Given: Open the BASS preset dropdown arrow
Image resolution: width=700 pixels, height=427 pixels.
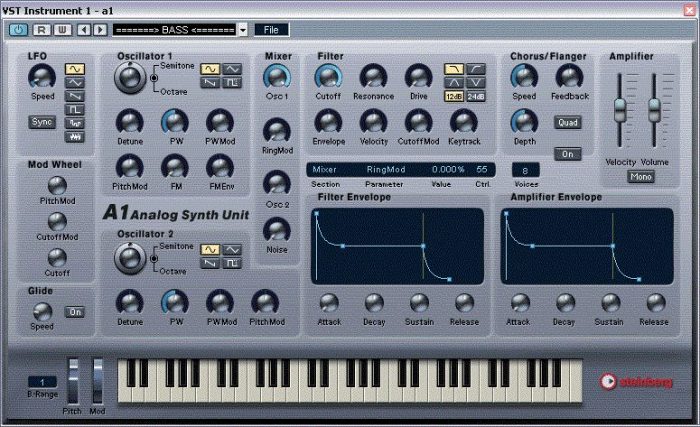Looking at the screenshot, I should (x=243, y=30).
